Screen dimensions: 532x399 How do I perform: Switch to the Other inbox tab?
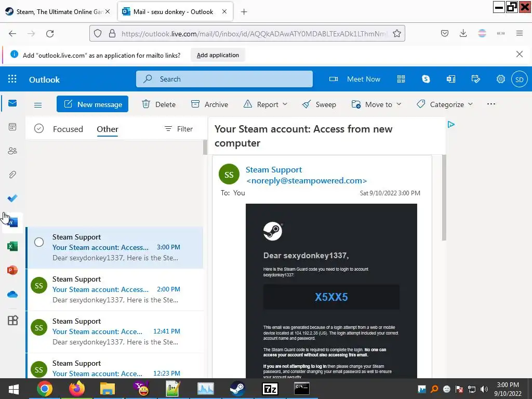pos(108,129)
